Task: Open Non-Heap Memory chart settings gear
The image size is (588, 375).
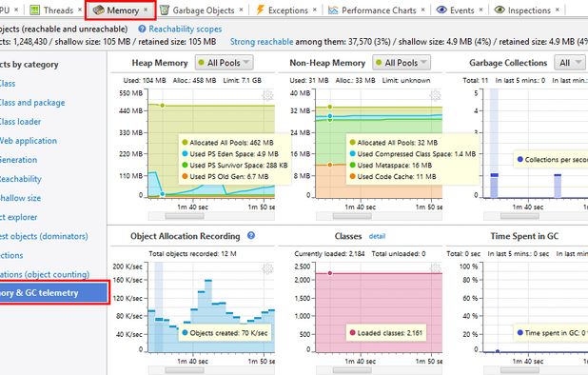Action: pyautogui.click(x=435, y=95)
